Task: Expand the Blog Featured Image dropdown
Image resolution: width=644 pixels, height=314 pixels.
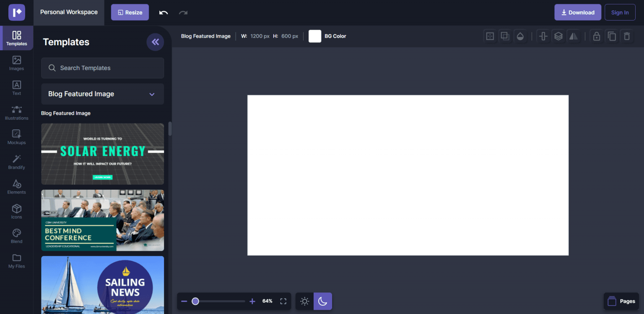Action: pyautogui.click(x=102, y=94)
